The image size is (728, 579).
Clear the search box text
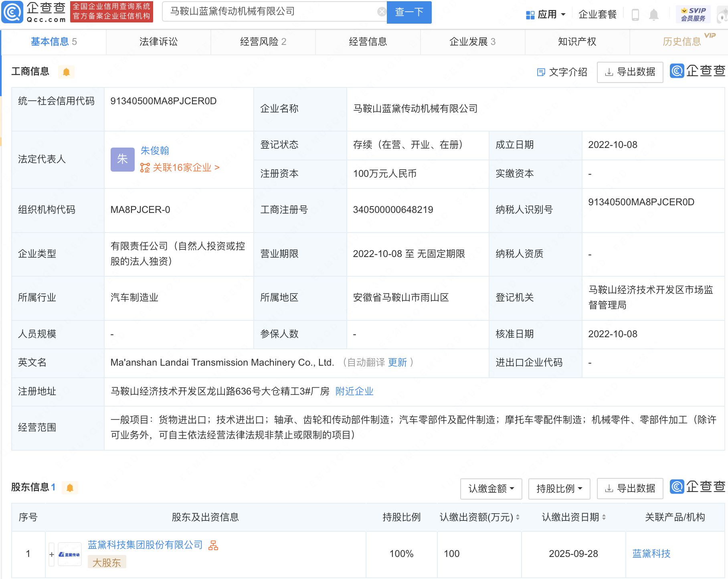point(382,12)
